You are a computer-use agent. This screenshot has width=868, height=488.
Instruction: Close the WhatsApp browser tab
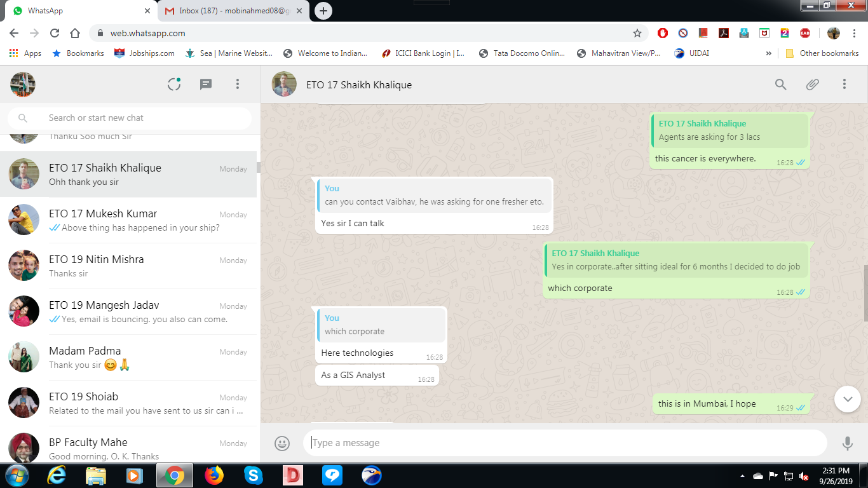[x=147, y=11]
